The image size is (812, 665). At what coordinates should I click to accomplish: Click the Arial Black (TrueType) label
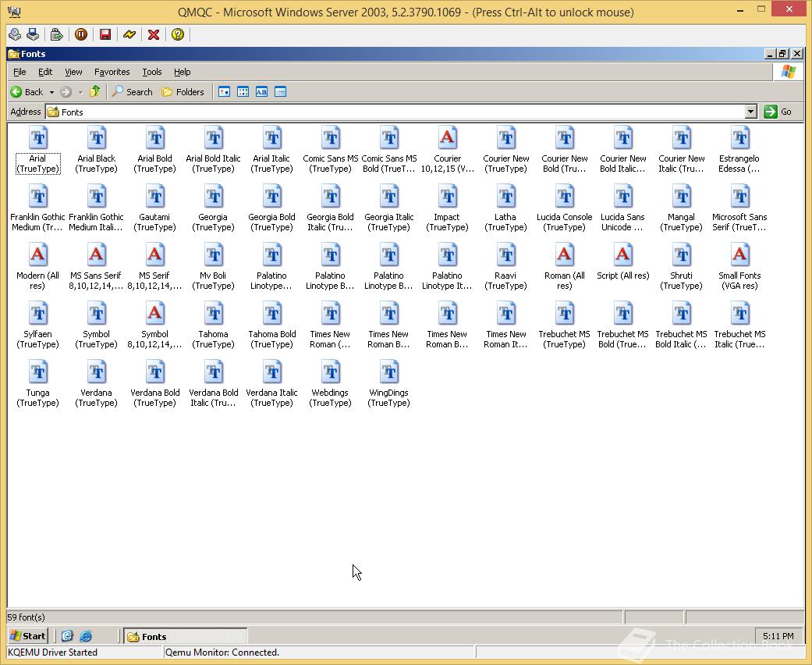96,163
